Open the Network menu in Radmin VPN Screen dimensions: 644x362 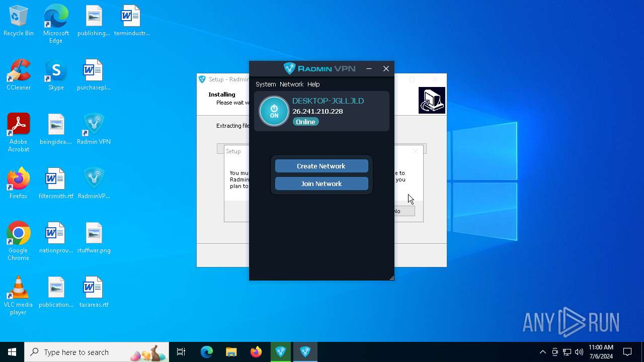[x=292, y=84]
